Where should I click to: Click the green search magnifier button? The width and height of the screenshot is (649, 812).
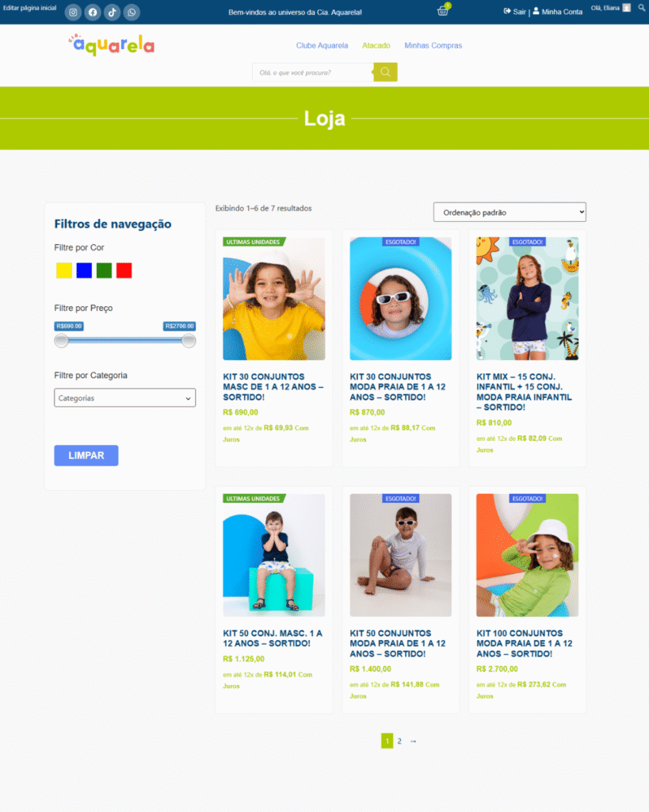click(x=386, y=72)
